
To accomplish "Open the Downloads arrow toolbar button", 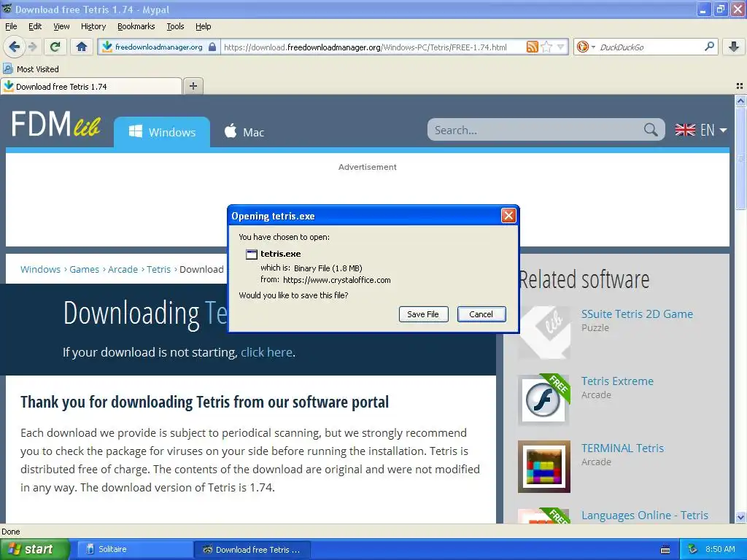I will [x=734, y=47].
